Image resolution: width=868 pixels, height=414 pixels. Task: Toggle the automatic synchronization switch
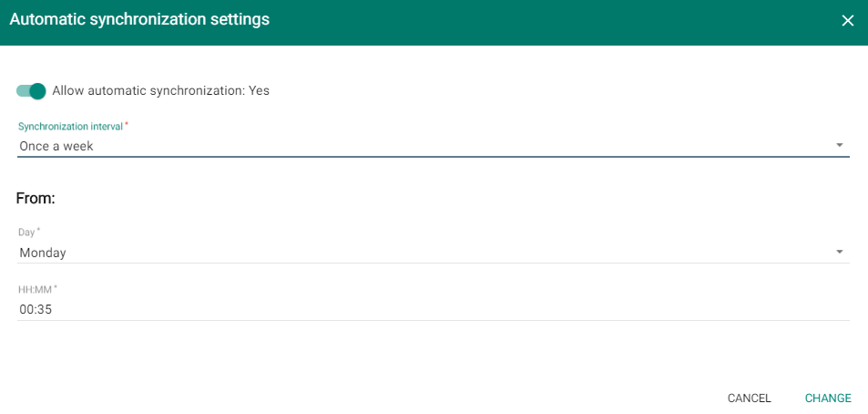pos(31,91)
